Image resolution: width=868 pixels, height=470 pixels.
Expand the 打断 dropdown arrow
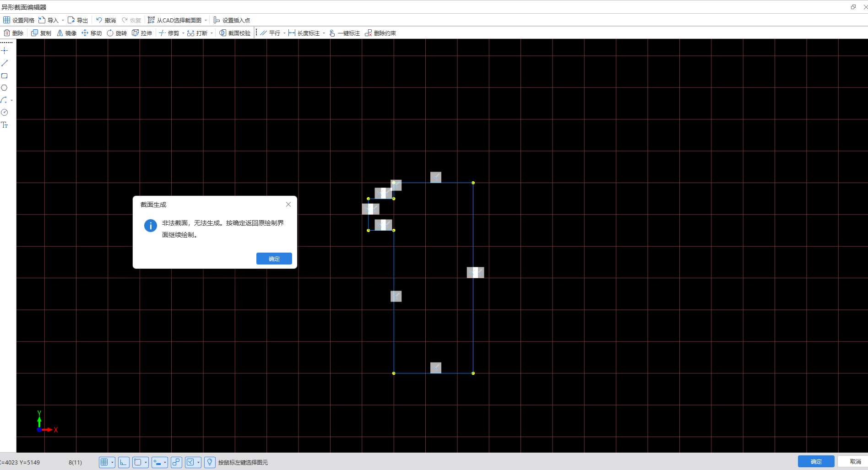point(212,33)
